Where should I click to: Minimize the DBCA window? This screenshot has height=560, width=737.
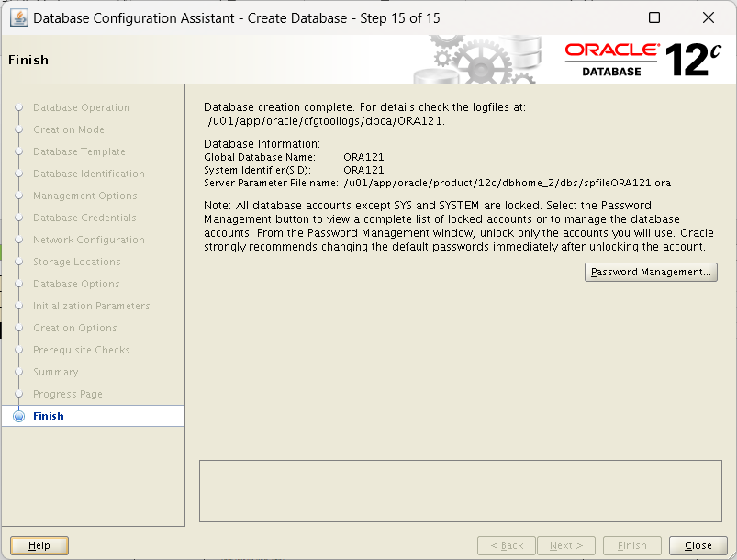pos(601,17)
